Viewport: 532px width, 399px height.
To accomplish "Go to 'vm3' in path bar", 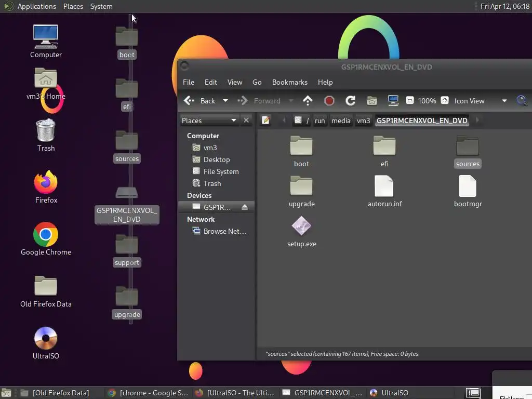I will coord(363,121).
